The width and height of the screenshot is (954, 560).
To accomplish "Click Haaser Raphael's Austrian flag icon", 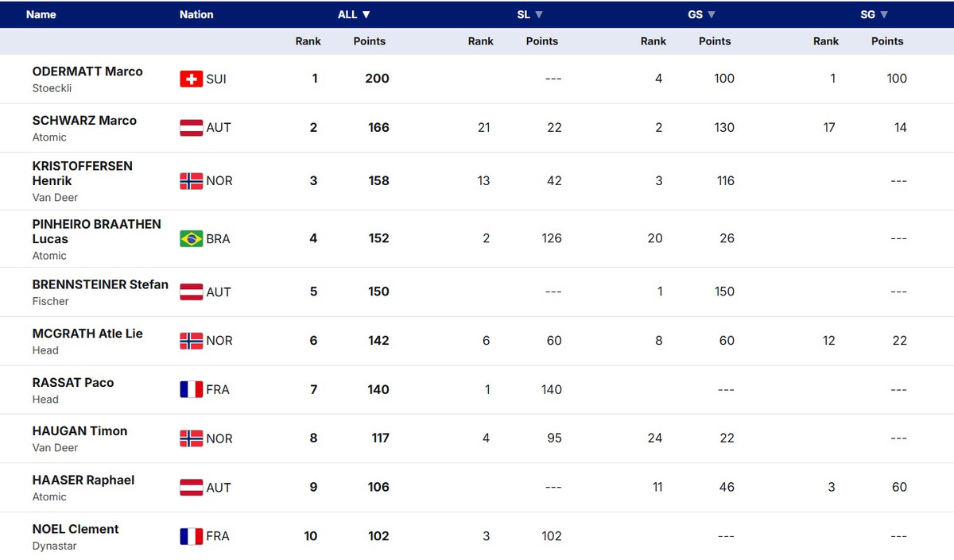I will [191, 487].
